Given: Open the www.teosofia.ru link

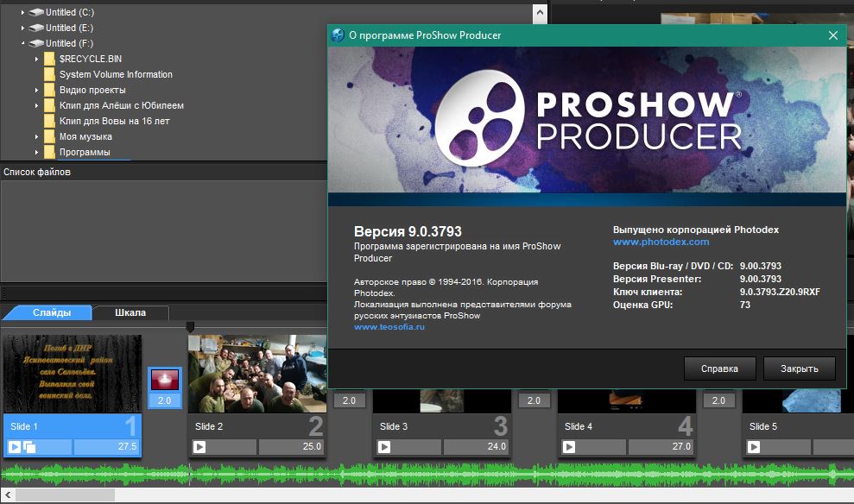Looking at the screenshot, I should point(389,327).
